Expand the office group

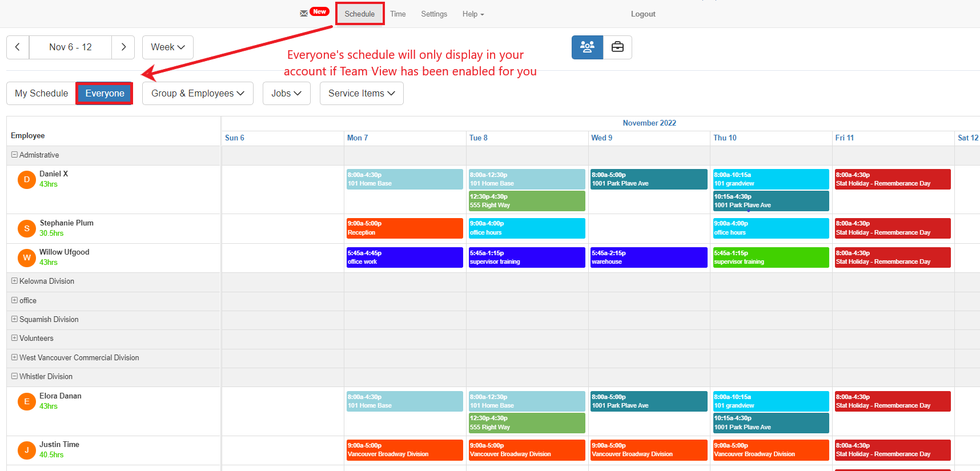(14, 300)
